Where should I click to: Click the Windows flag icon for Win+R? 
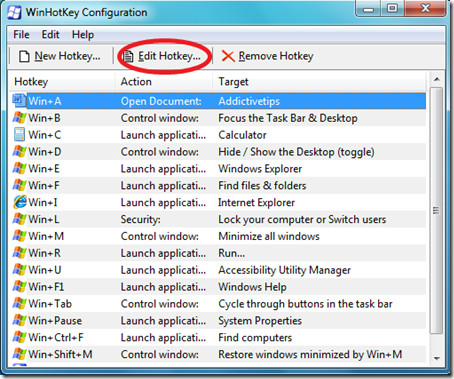click(x=19, y=253)
